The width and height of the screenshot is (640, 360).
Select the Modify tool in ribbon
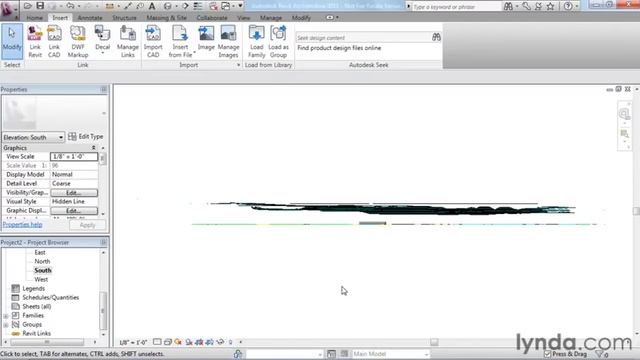tap(12, 41)
